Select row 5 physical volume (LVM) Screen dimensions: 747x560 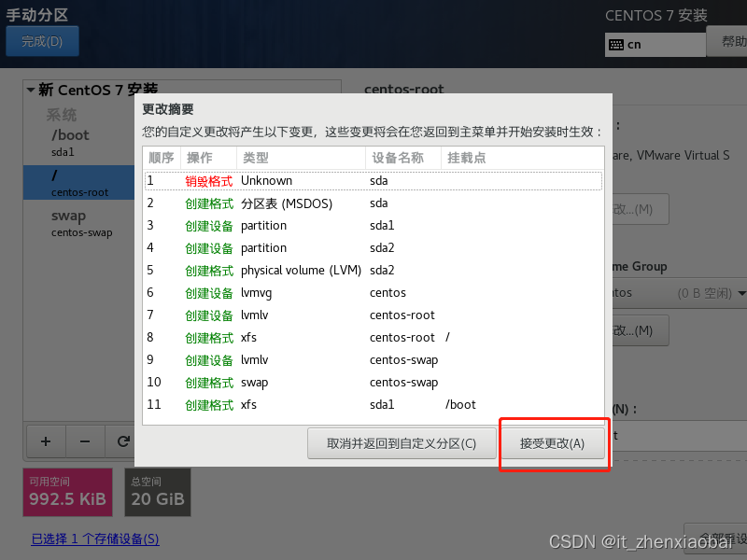(x=373, y=271)
